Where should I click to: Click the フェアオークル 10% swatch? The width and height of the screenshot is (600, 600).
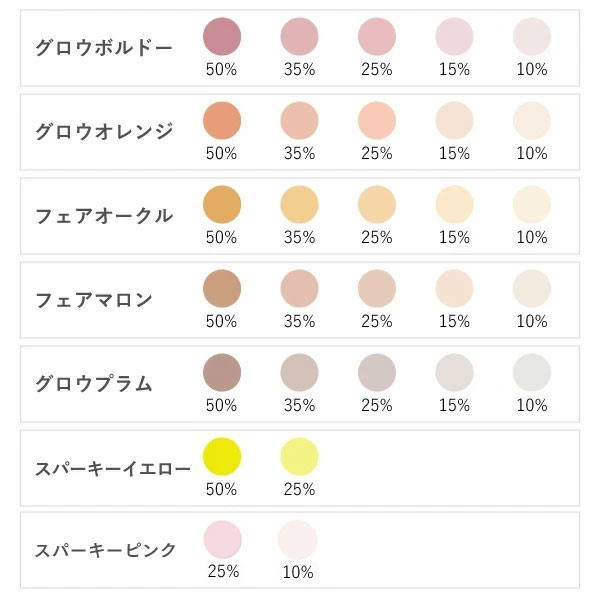pyautogui.click(x=532, y=204)
